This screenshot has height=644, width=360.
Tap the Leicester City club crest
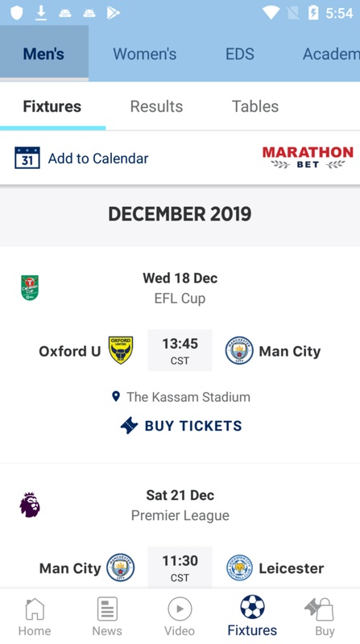pyautogui.click(x=239, y=568)
